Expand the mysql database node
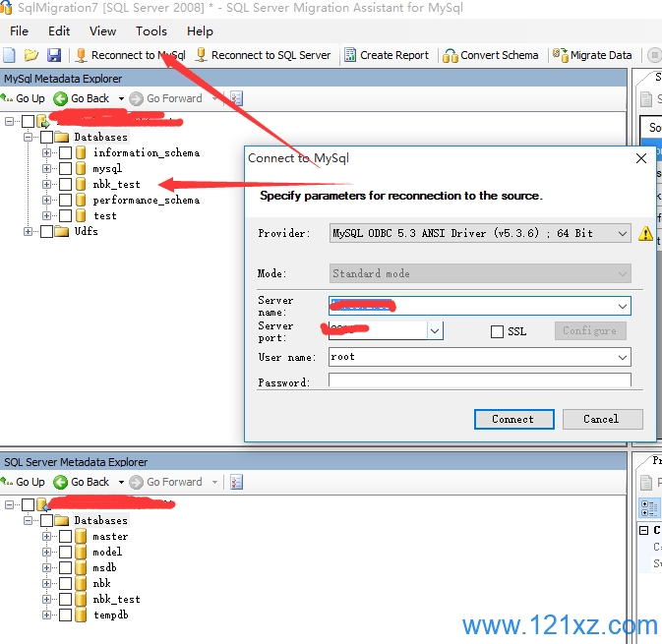Screen dimensions: 662x644 tap(46, 168)
